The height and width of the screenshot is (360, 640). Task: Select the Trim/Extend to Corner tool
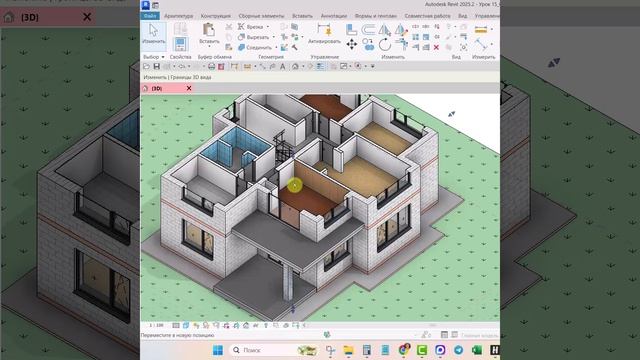(x=402, y=43)
